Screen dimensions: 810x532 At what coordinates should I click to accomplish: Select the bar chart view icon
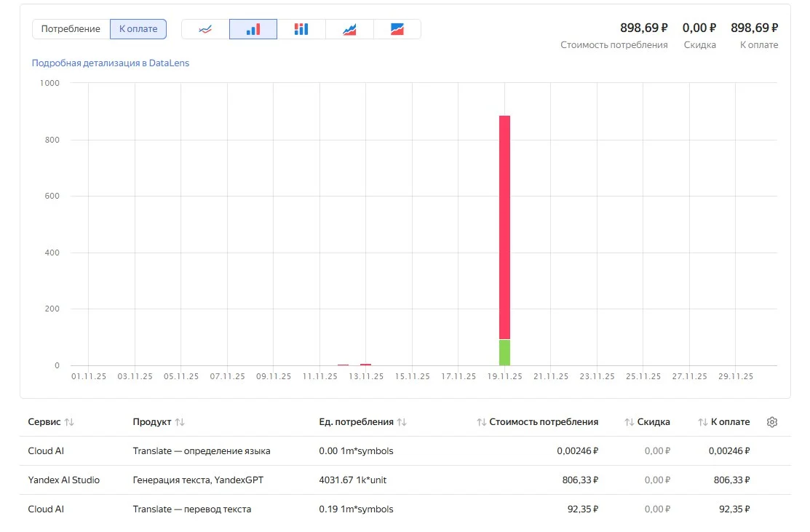pos(253,29)
